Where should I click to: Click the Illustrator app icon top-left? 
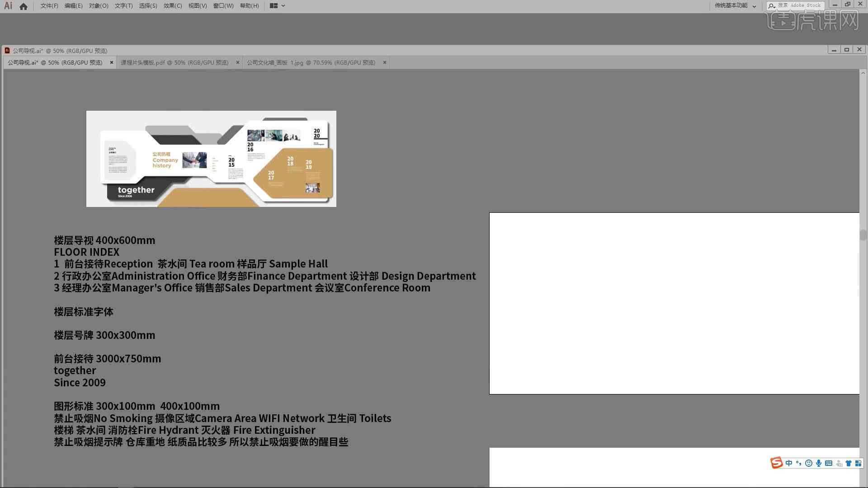pyautogui.click(x=8, y=5)
